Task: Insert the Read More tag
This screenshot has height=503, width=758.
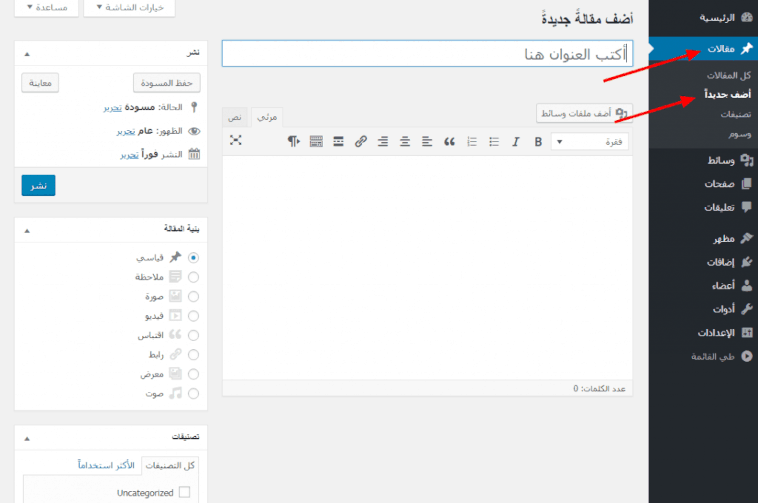Action: (x=339, y=142)
